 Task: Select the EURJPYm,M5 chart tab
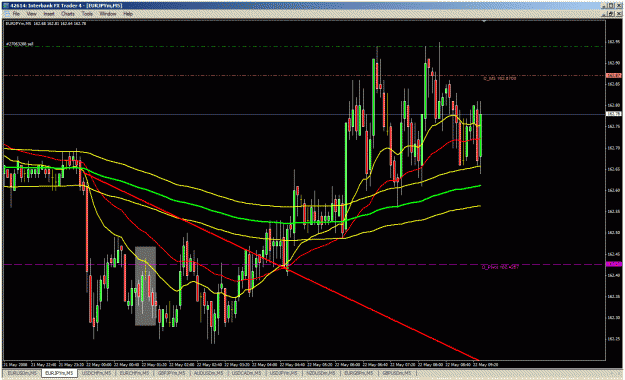click(59, 373)
